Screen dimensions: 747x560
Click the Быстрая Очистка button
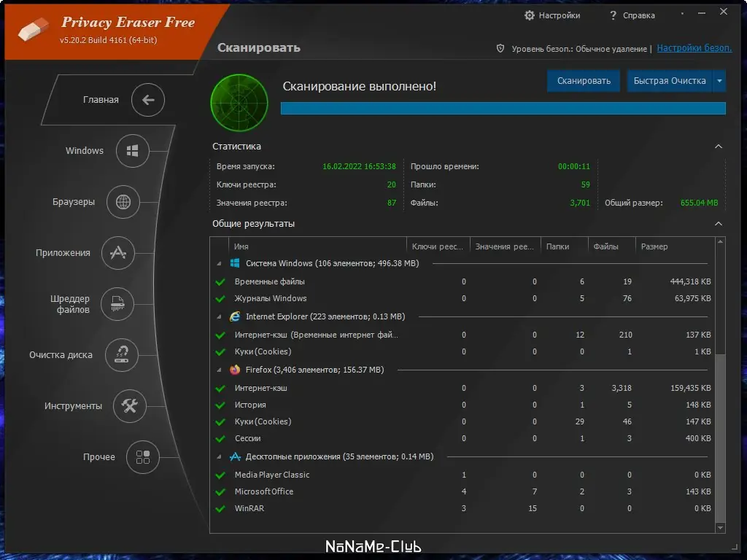[670, 81]
